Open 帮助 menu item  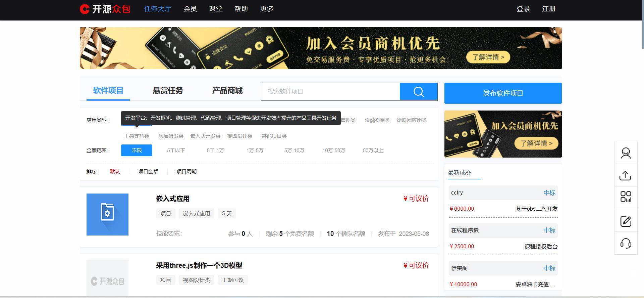tap(241, 9)
